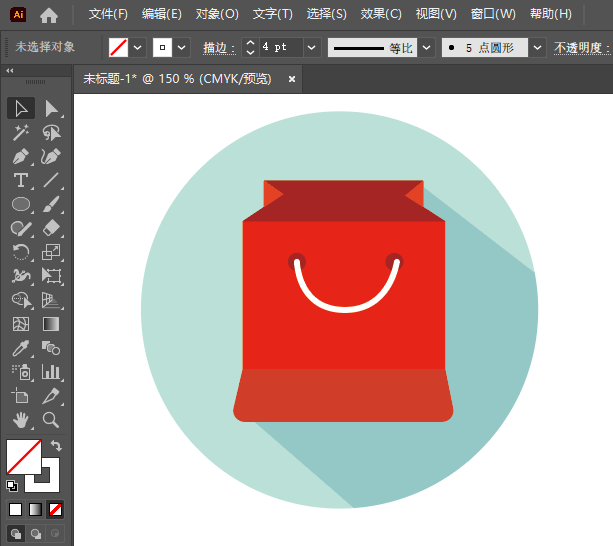Click the 4 pt stroke weight field
The width and height of the screenshot is (613, 546).
[x=281, y=48]
